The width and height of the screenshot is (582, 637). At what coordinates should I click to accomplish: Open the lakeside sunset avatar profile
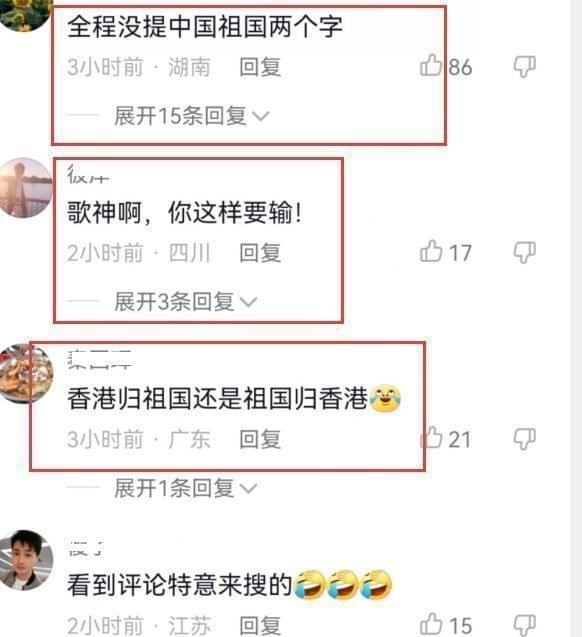25,188
